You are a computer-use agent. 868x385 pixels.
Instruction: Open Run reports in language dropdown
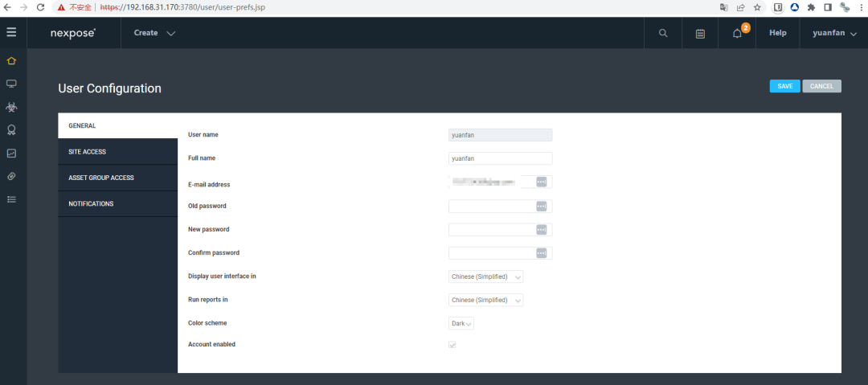(x=485, y=300)
